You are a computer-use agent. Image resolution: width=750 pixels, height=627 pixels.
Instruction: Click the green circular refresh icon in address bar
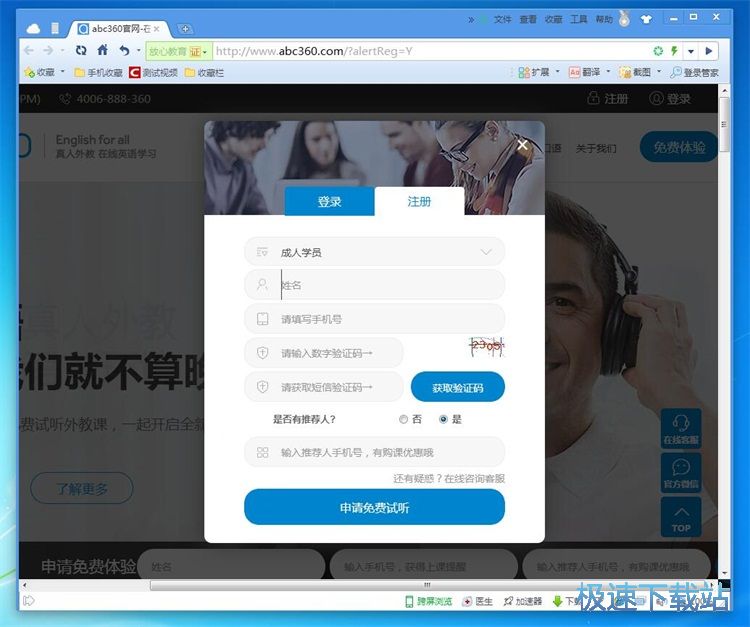(x=659, y=51)
